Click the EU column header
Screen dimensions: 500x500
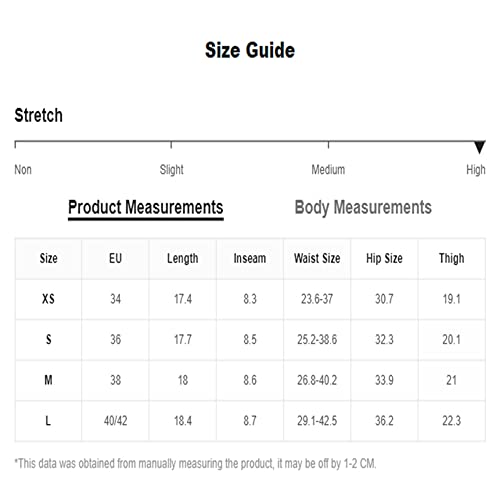pyautogui.click(x=116, y=258)
